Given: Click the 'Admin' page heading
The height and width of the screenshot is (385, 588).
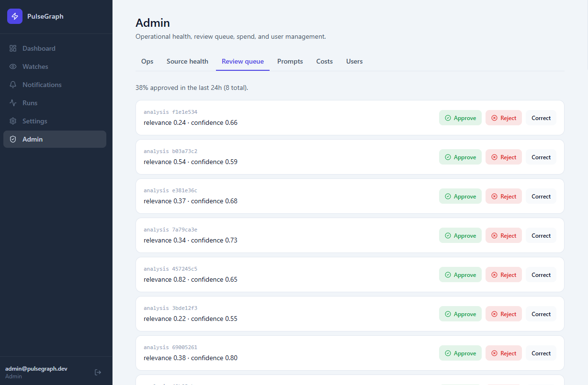Looking at the screenshot, I should (153, 22).
